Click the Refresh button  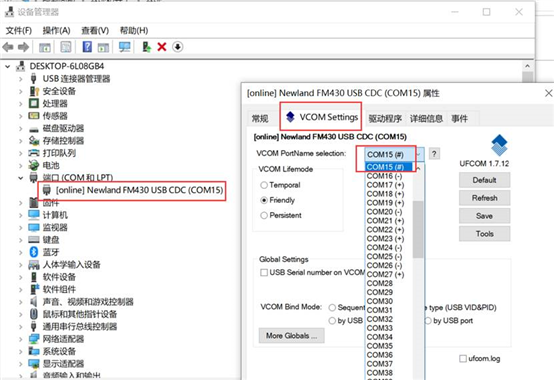click(484, 198)
